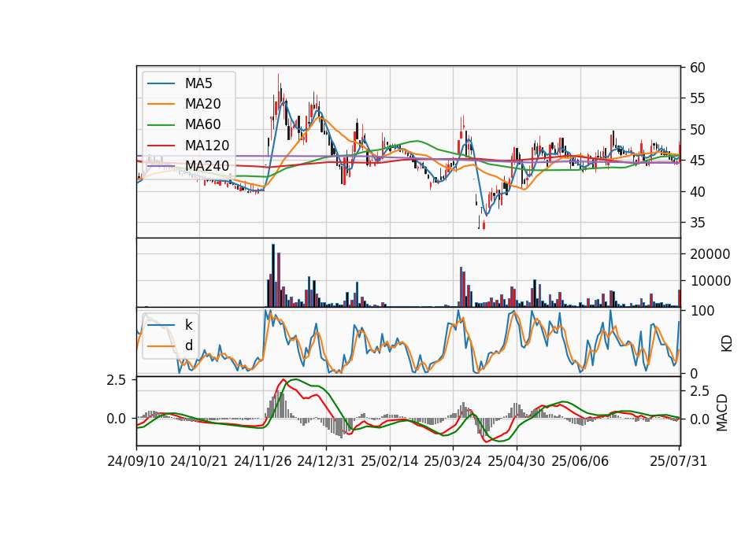The image size is (756, 543).
Task: Click the KD axis value 100
Action: [702, 311]
